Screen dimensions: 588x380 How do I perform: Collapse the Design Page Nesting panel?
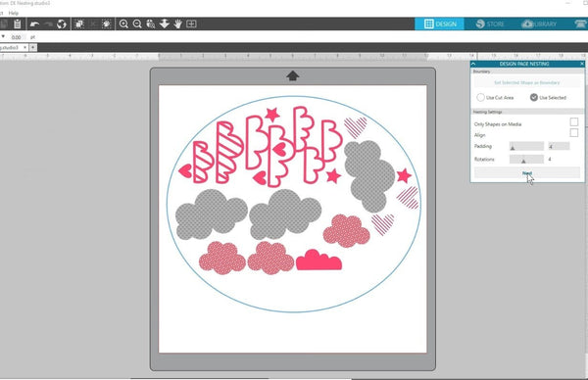point(473,64)
